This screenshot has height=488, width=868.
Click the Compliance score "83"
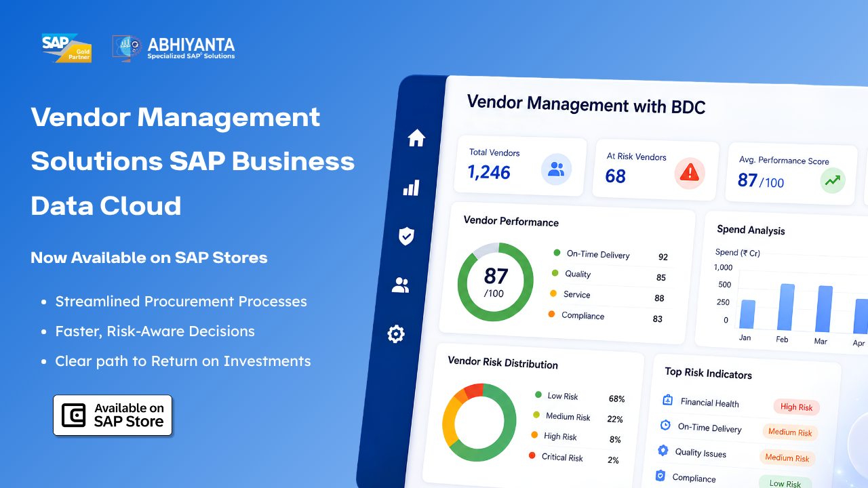coord(657,319)
